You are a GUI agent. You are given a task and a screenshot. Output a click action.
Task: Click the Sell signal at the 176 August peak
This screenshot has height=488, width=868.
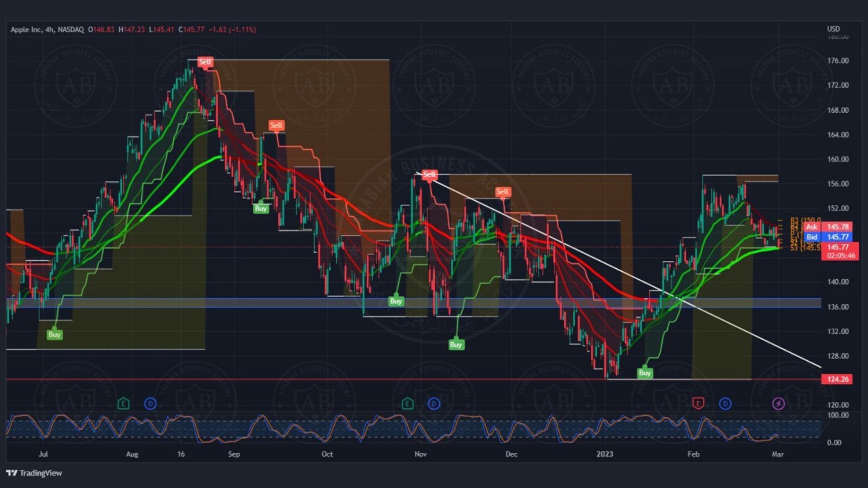[205, 62]
